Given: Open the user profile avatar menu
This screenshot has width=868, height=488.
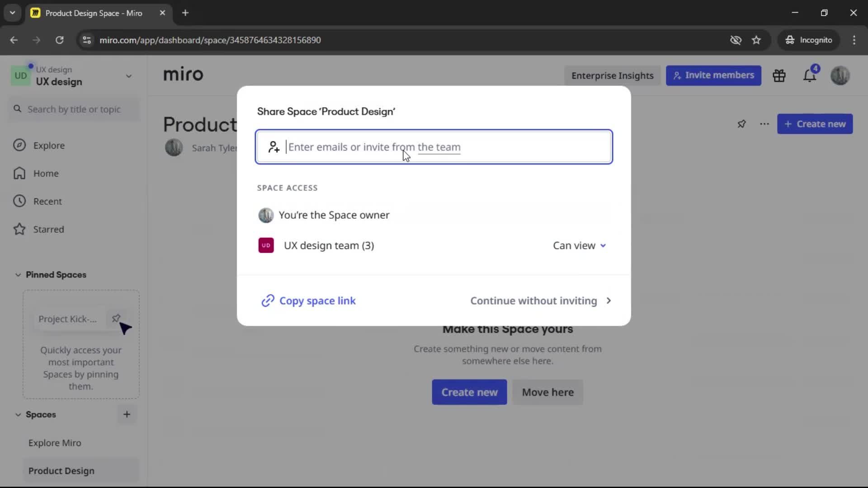Looking at the screenshot, I should point(840,75).
